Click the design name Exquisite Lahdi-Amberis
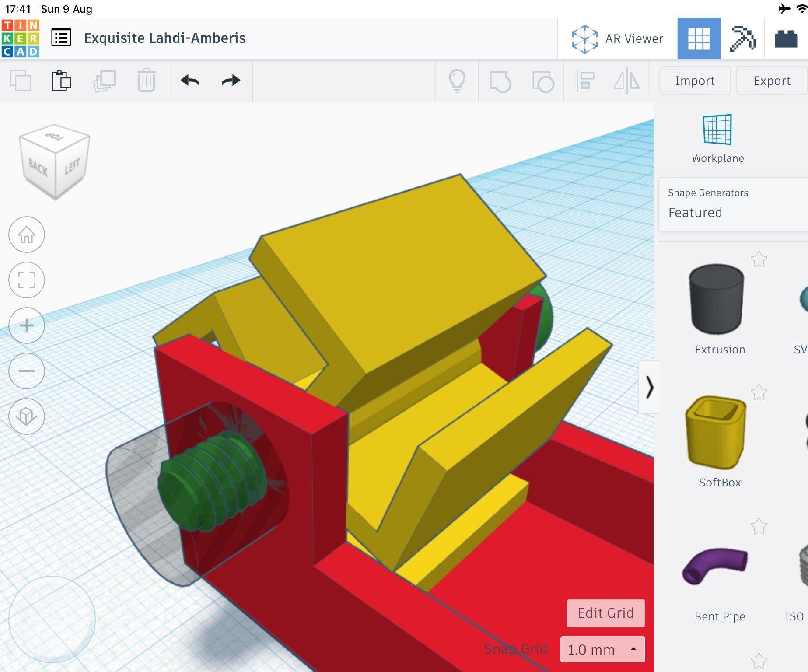808x672 pixels. click(164, 38)
